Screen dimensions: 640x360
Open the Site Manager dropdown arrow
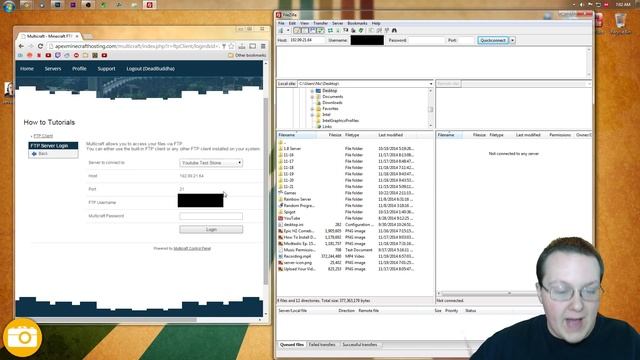(x=287, y=31)
